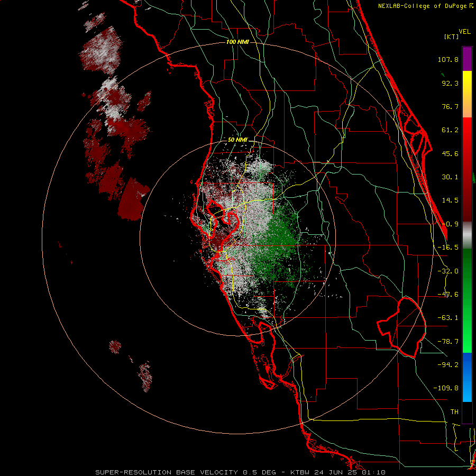The image size is (476, 476).
Task: Click the -0.9 legend value
Action: coord(450,224)
